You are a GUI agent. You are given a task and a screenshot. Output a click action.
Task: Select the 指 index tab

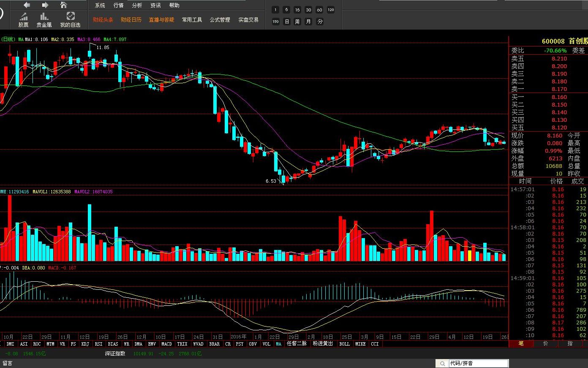[570, 343]
